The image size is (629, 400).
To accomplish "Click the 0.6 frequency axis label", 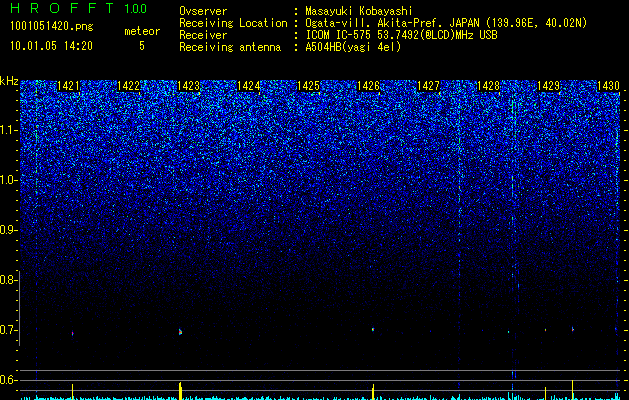I will pos(8,380).
